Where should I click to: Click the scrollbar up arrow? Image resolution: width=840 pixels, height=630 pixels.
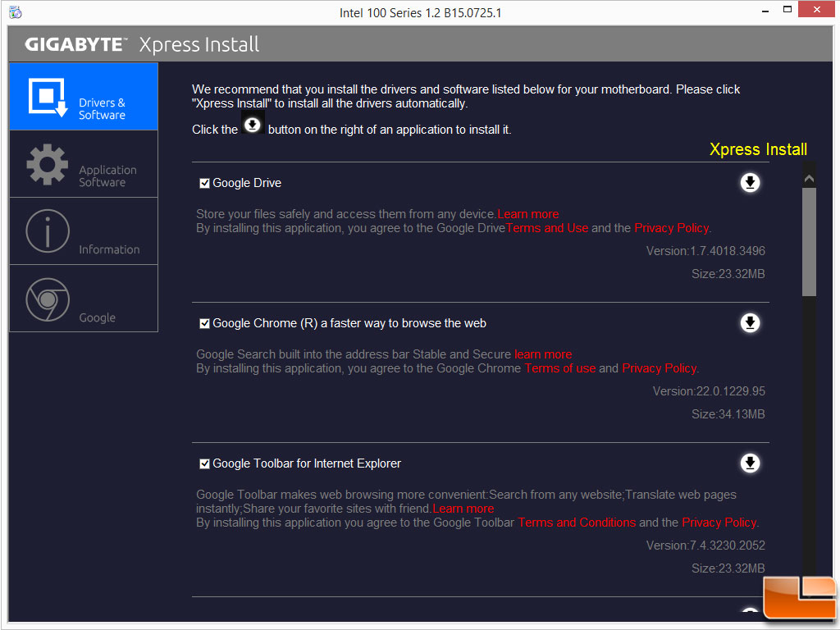tap(809, 179)
